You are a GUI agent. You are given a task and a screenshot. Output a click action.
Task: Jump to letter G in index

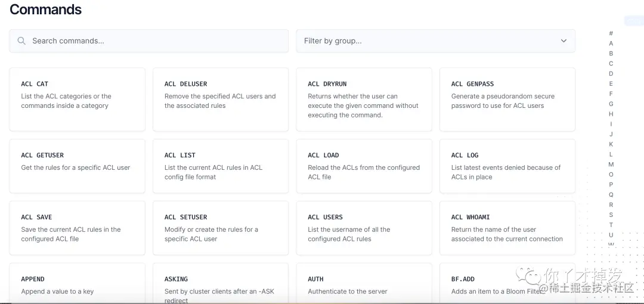[611, 104]
